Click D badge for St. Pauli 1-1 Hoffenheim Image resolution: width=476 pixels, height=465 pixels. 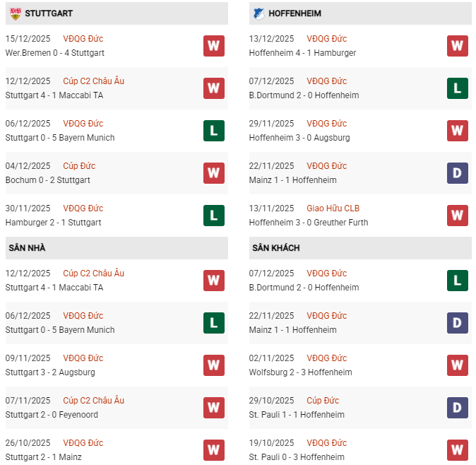coord(458,408)
